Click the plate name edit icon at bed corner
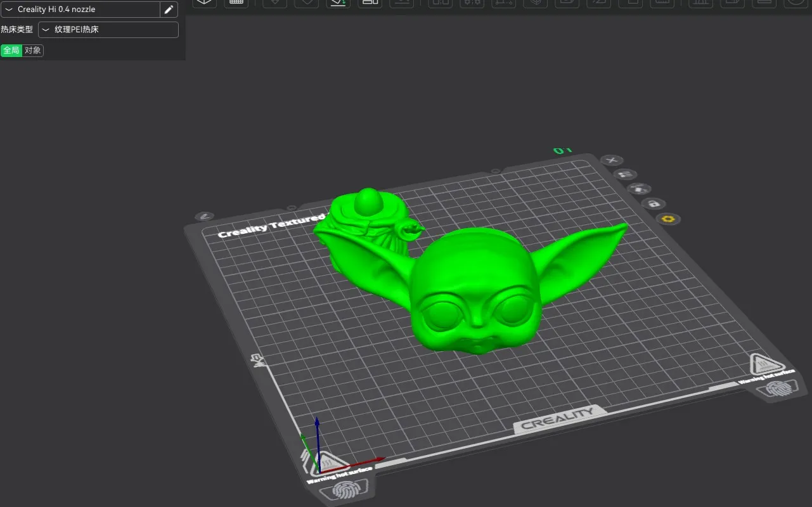Screen dimensions: 812x507 click(205, 216)
